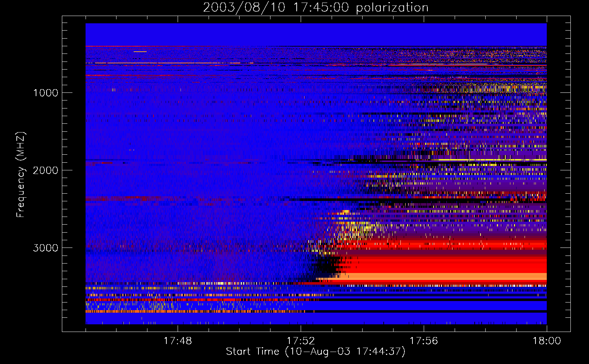Click the 2000 frequency tick label
Viewport: 589px width, 364px height.
click(46, 170)
